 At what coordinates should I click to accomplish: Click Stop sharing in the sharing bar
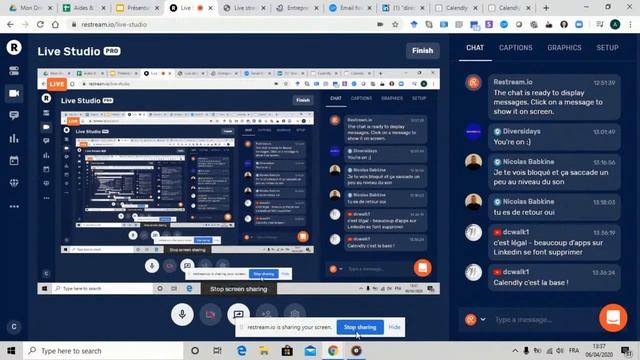click(x=360, y=327)
